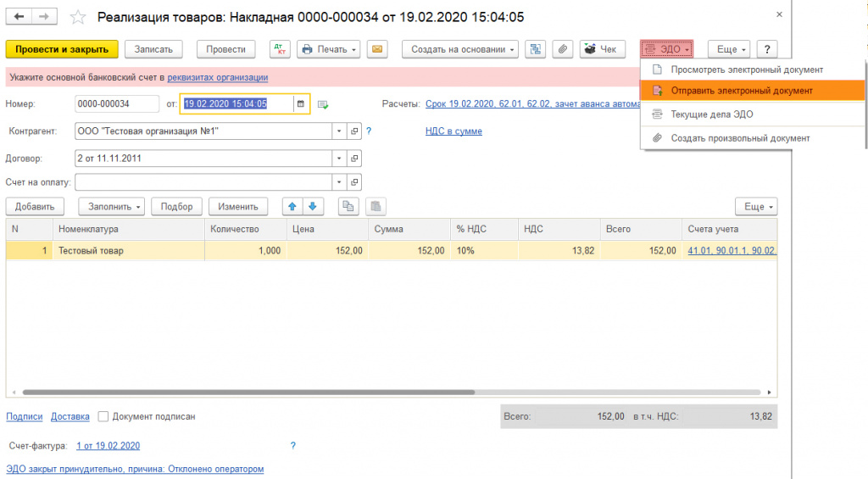Select Создать произвольный документ
This screenshot has width=868, height=479.
[x=753, y=138]
